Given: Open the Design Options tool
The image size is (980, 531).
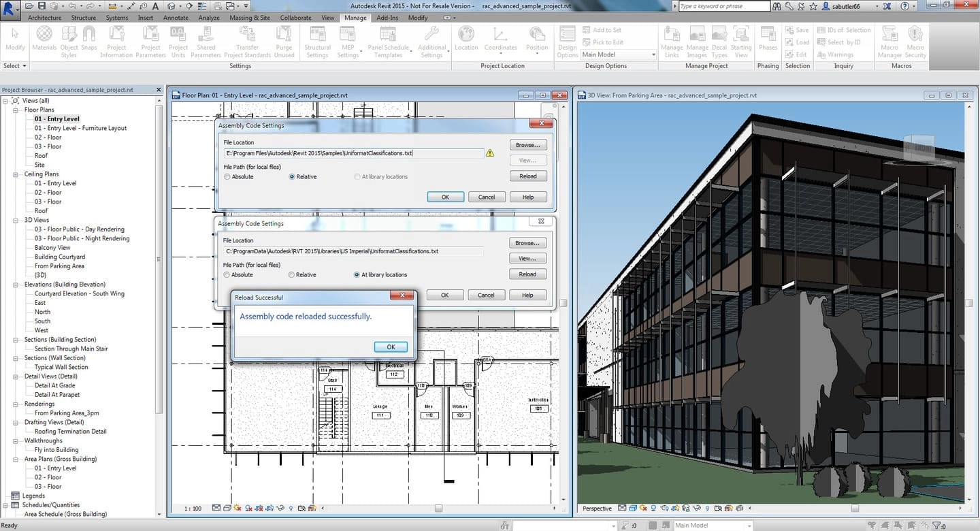Looking at the screenshot, I should [x=568, y=40].
